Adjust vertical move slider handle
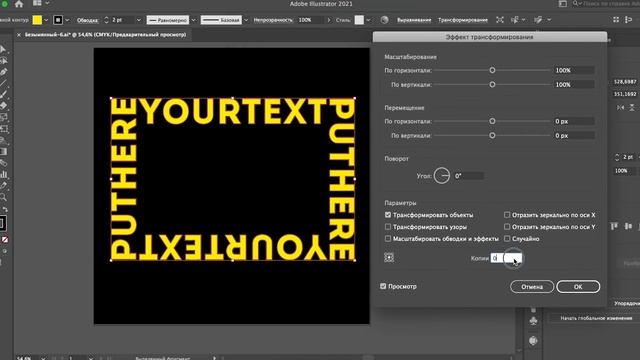640x360 pixels. click(x=492, y=136)
